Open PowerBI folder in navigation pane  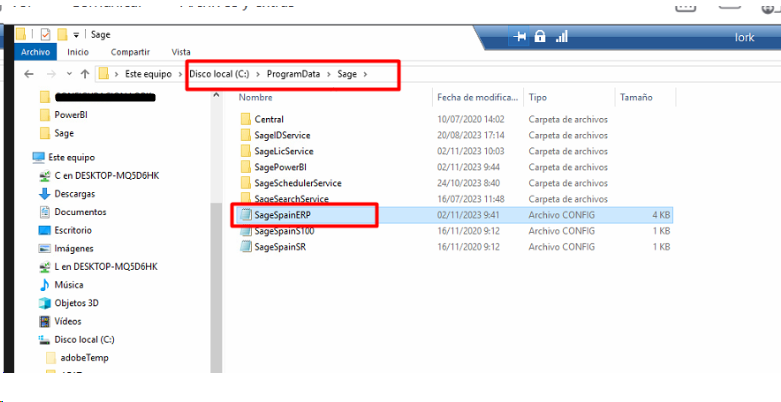[71, 115]
